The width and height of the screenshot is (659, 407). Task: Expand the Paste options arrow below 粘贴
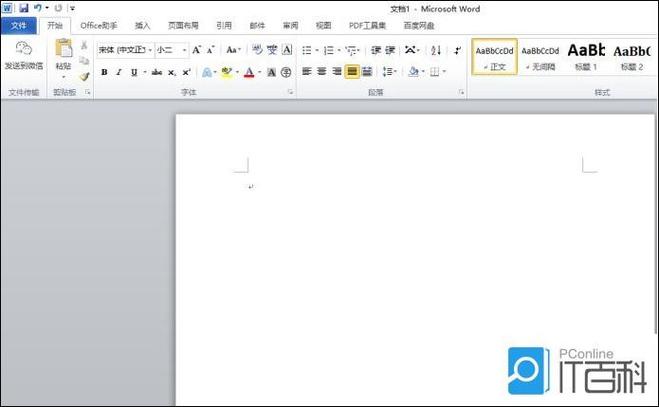tap(64, 77)
